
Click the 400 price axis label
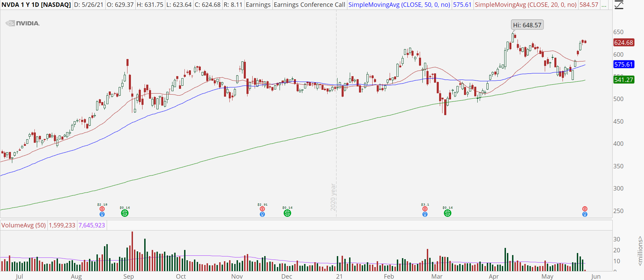(x=618, y=143)
